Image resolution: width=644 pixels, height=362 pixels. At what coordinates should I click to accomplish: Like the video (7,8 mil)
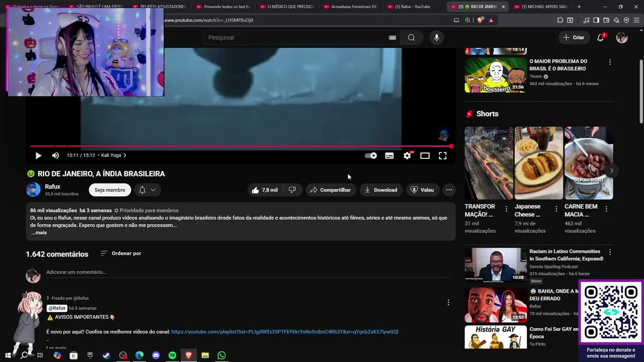click(x=265, y=190)
